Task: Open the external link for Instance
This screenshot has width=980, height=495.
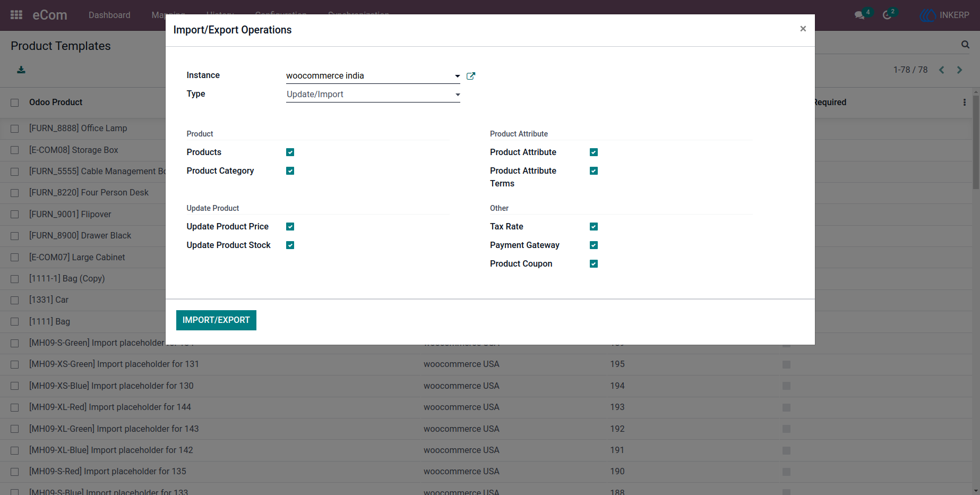Action: pyautogui.click(x=470, y=76)
